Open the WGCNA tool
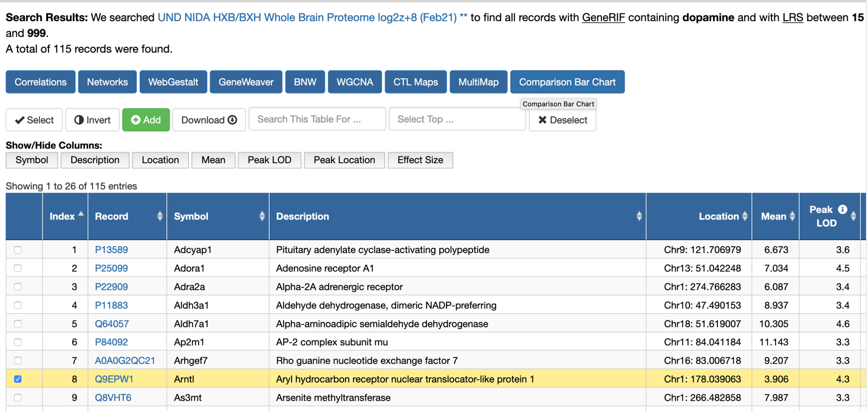The height and width of the screenshot is (411, 868). coord(355,82)
